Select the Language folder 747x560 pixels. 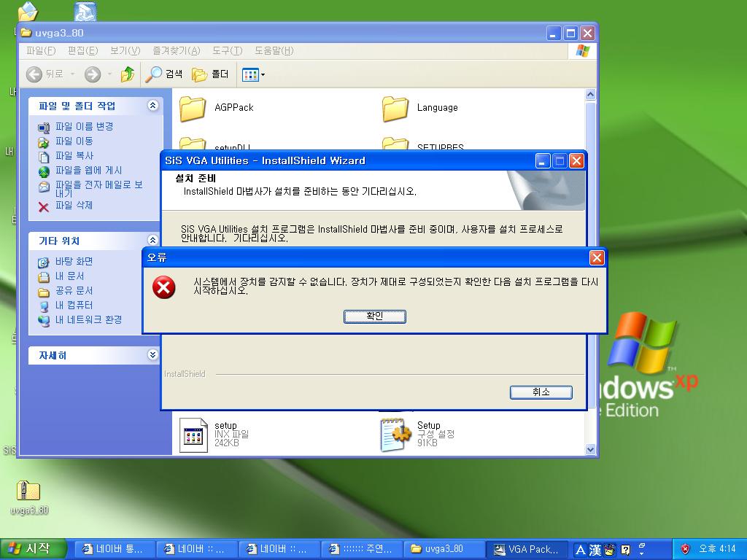(x=395, y=108)
